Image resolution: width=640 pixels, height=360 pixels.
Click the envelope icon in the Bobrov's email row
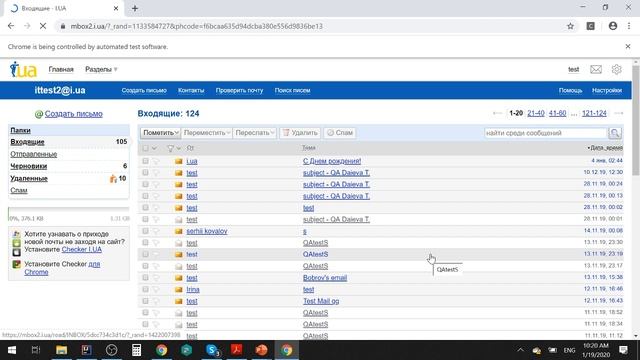(x=178, y=278)
